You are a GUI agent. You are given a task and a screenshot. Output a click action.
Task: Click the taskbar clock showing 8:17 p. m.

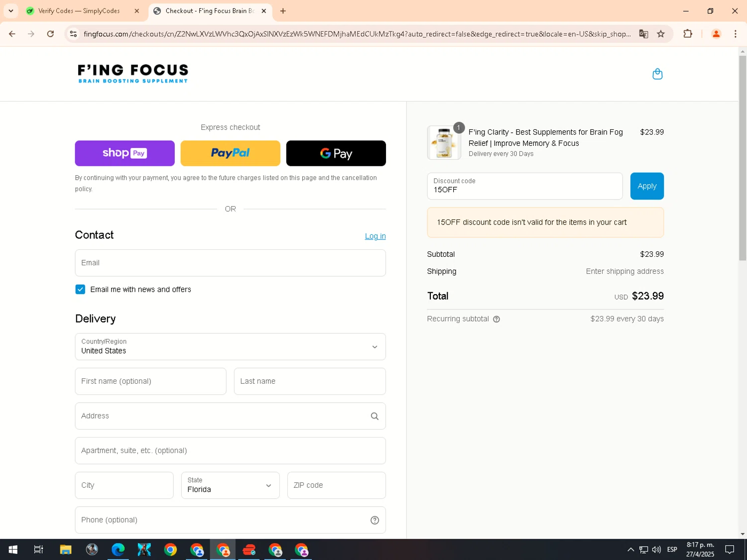tap(700, 550)
